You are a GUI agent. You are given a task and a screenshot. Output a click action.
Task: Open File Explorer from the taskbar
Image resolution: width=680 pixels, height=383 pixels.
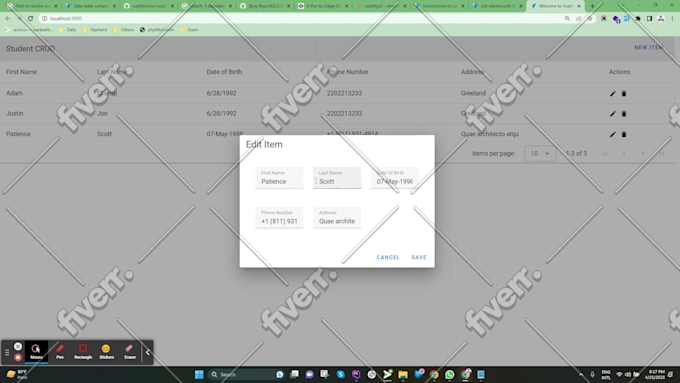pyautogui.click(x=403, y=374)
